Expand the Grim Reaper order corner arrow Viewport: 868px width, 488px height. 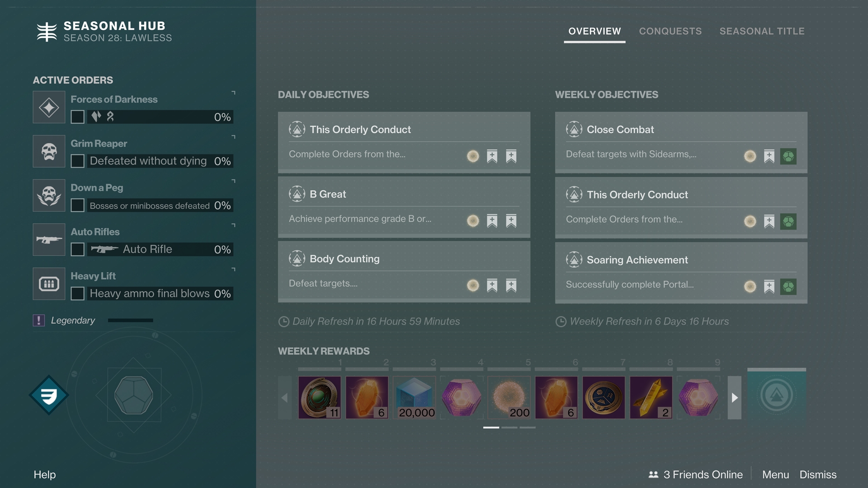[233, 136]
